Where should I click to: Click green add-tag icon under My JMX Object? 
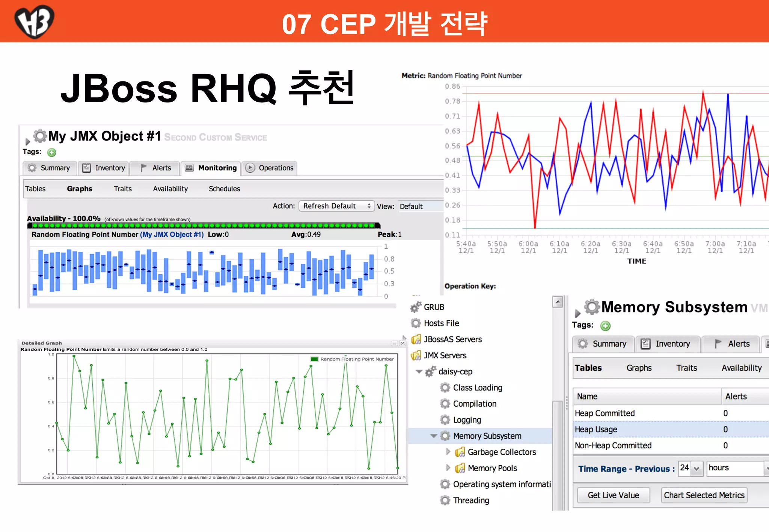point(52,152)
